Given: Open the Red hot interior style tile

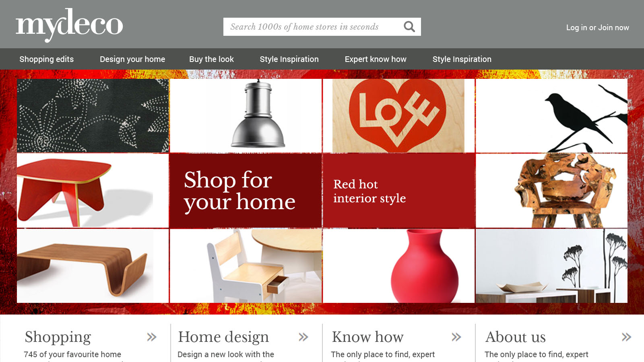Looking at the screenshot, I should pos(399,191).
